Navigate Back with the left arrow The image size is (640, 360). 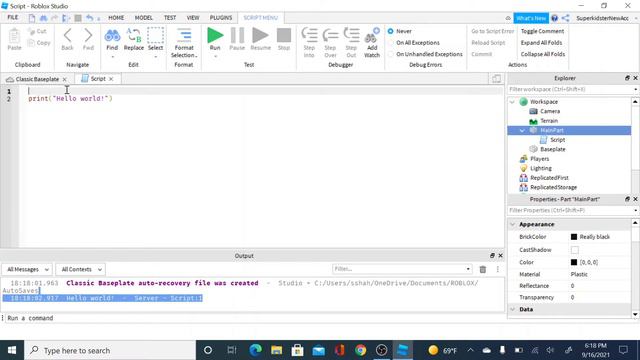pos(67,36)
